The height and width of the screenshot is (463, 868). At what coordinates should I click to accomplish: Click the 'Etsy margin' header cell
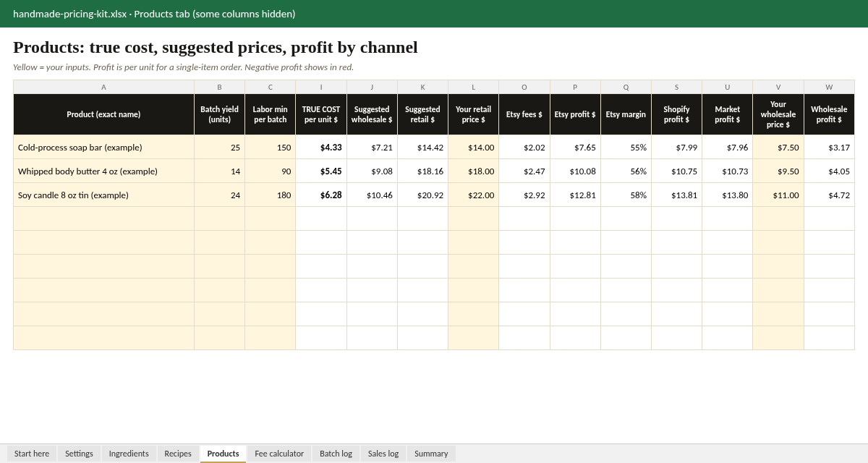(x=626, y=114)
